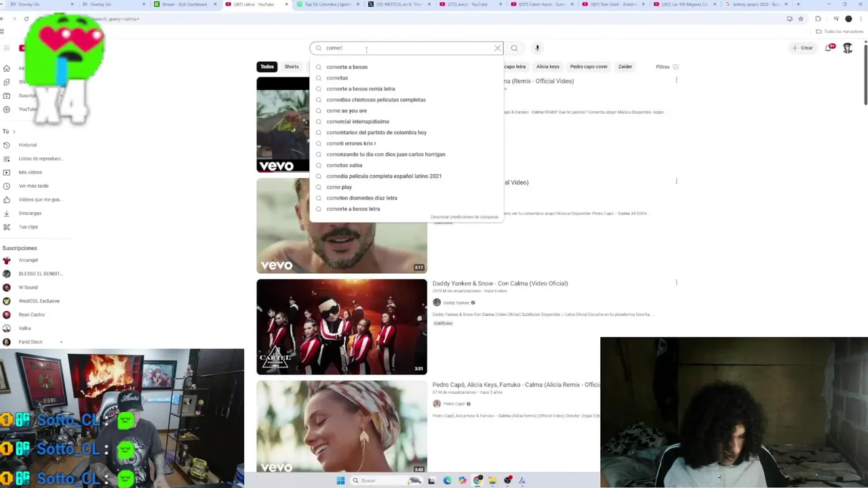Click the Windows taskbar Buscar box

coord(387,481)
